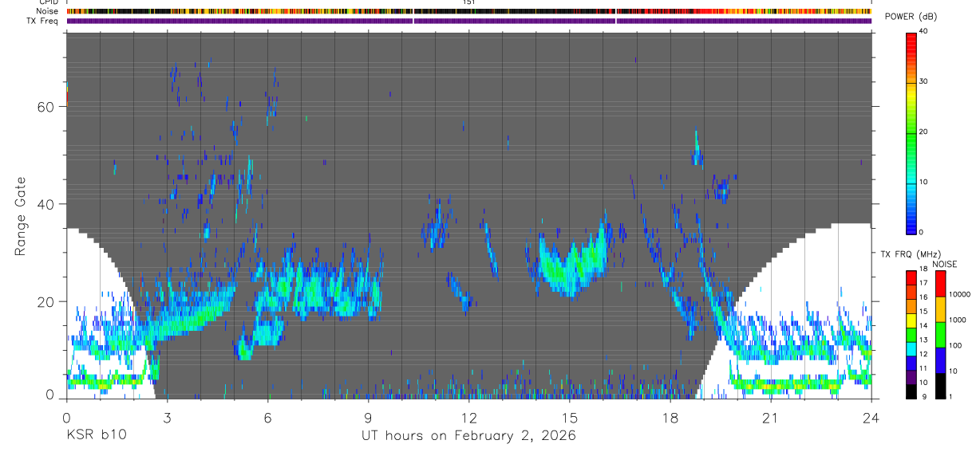Viewport: 980px width, 452px height.
Task: Click the 12 tick on the UT hours axis
Action: click(468, 417)
